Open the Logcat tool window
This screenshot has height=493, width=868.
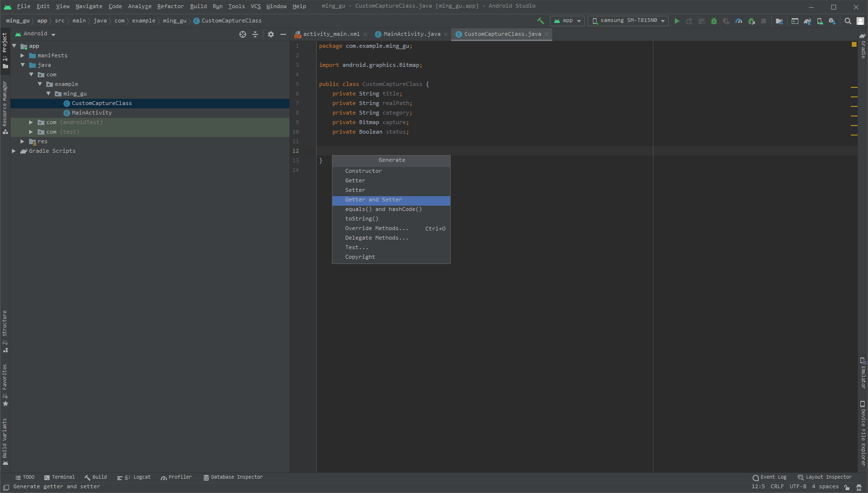tap(134, 477)
